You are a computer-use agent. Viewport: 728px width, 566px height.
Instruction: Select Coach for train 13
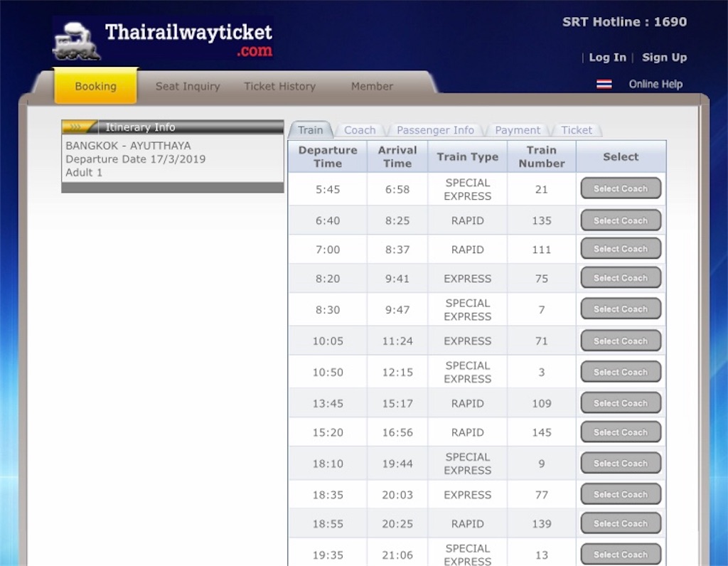pos(620,555)
